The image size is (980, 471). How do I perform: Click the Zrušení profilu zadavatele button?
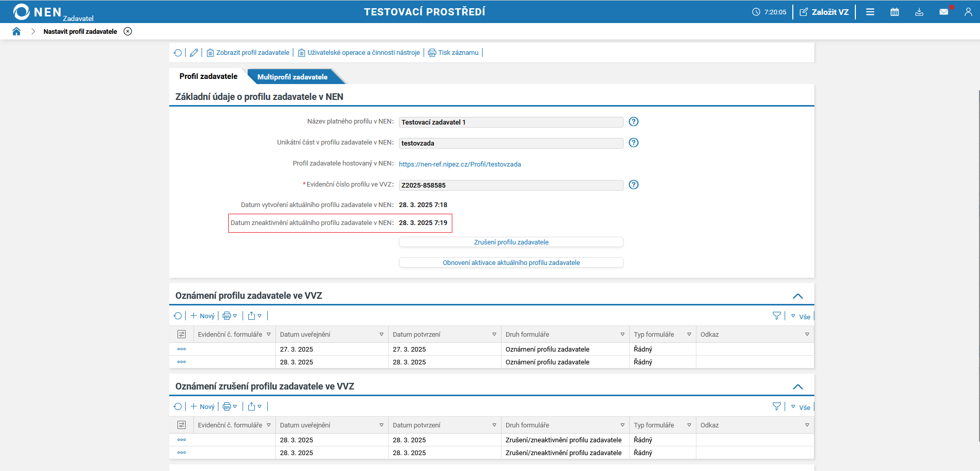tap(511, 242)
